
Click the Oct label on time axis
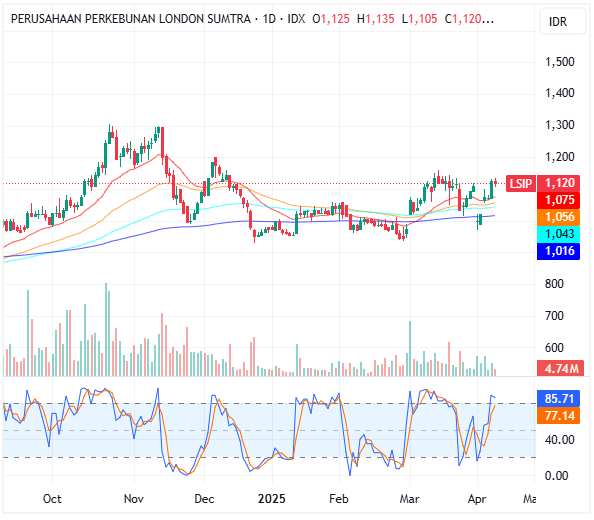point(52,499)
